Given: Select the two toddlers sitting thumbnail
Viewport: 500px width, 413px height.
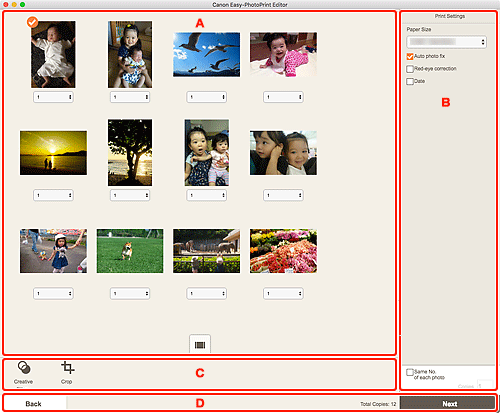Looking at the screenshot, I should [207, 153].
